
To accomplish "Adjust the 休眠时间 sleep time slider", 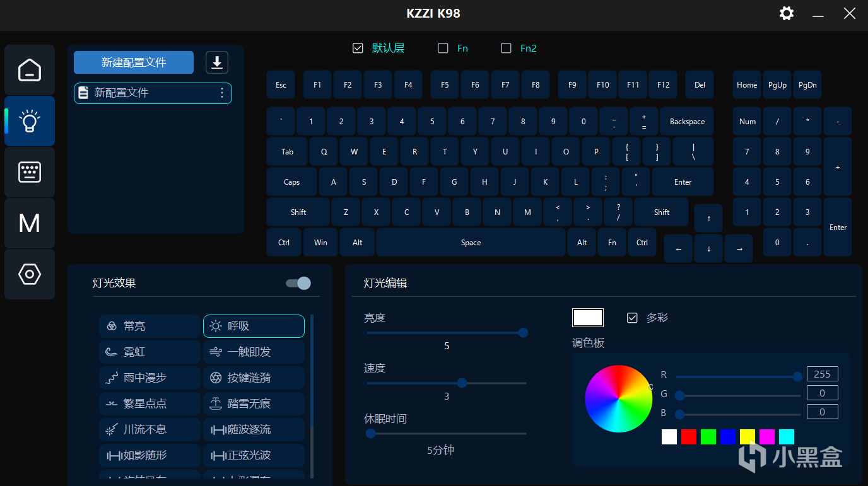I will click(447, 434).
